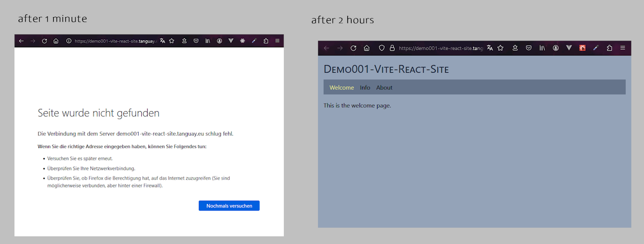The image size is (644, 244).
Task: Open extensions puzzle icon in Demo001 browser
Action: click(609, 48)
